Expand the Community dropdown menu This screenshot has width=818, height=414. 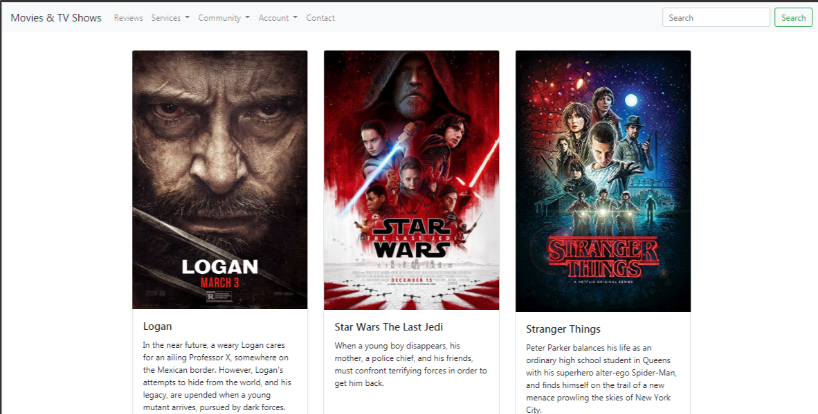tap(224, 18)
